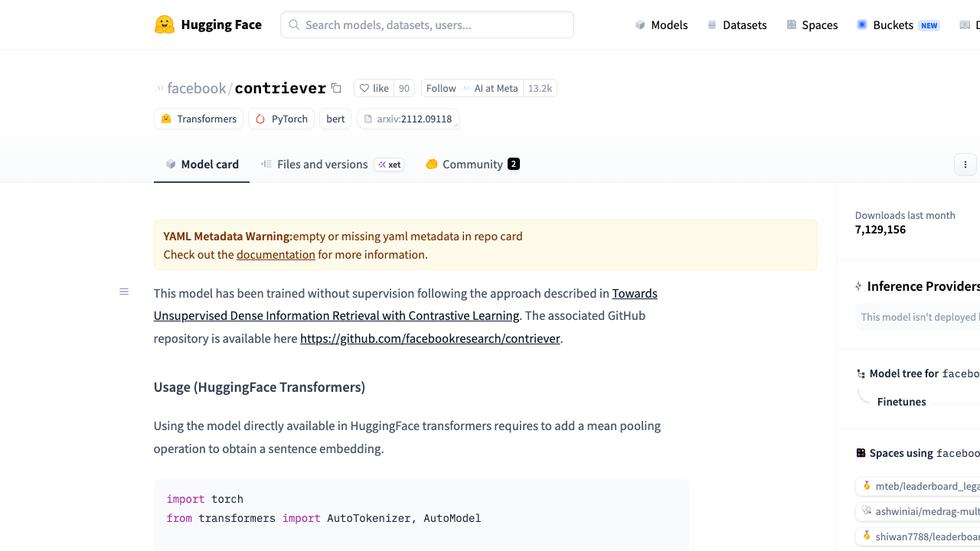Click the Hugging Face emoji logo
980x551 pixels.
point(164,24)
